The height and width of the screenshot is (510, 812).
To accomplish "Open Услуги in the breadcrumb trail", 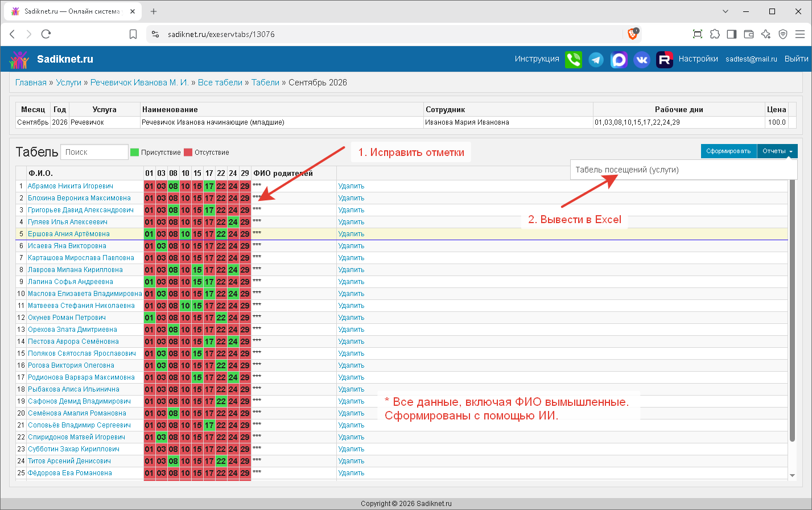I will pos(69,83).
